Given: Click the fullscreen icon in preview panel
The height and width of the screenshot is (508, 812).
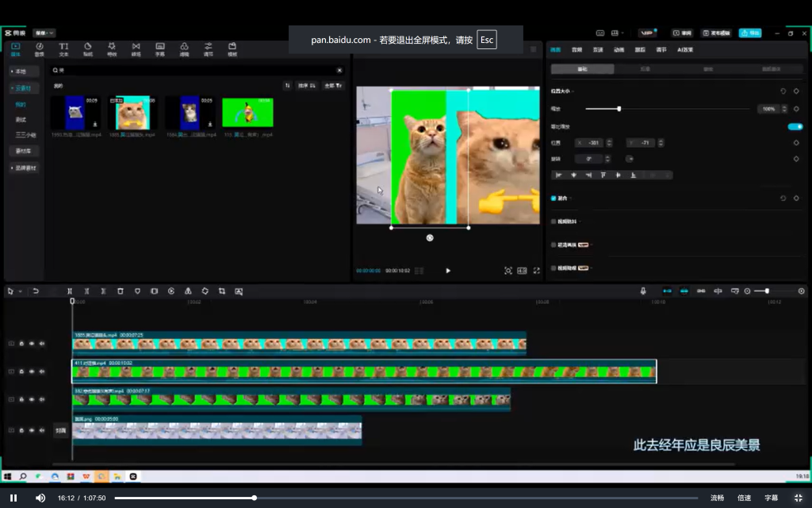Looking at the screenshot, I should [537, 271].
